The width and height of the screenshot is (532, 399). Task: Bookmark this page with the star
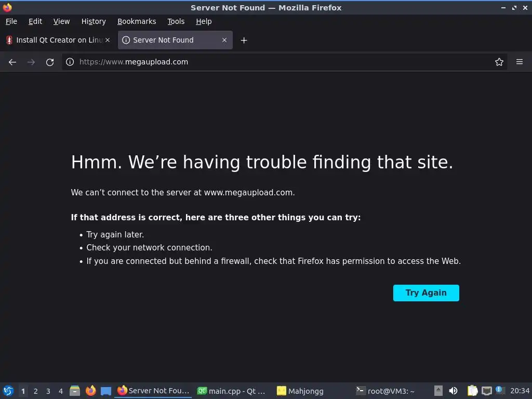pyautogui.click(x=499, y=62)
